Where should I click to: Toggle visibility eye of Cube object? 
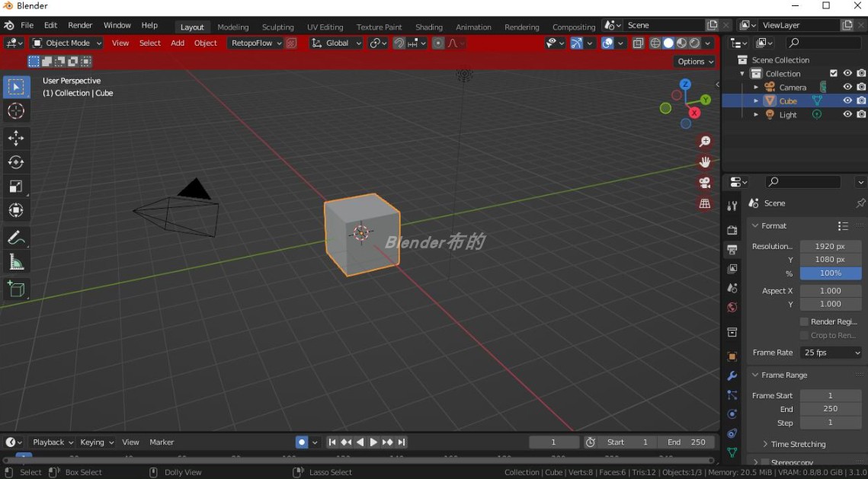pos(847,101)
